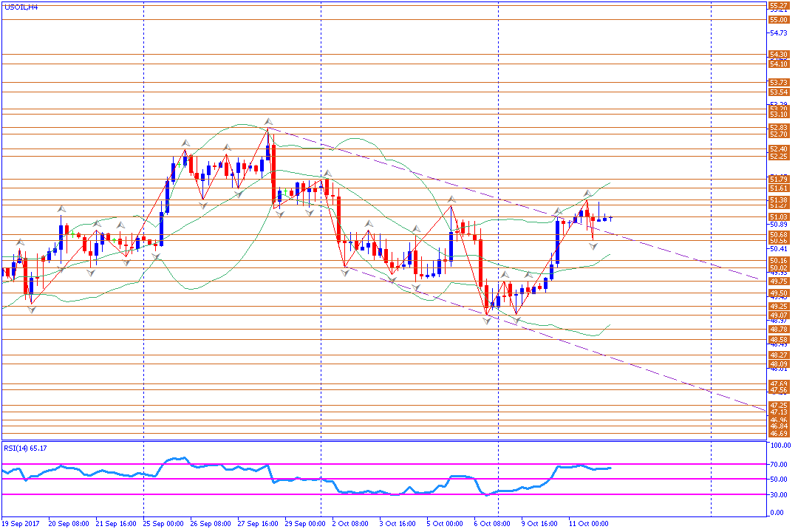The image size is (798, 532).
Task: Click the 49.75 price level label
Action: (779, 282)
